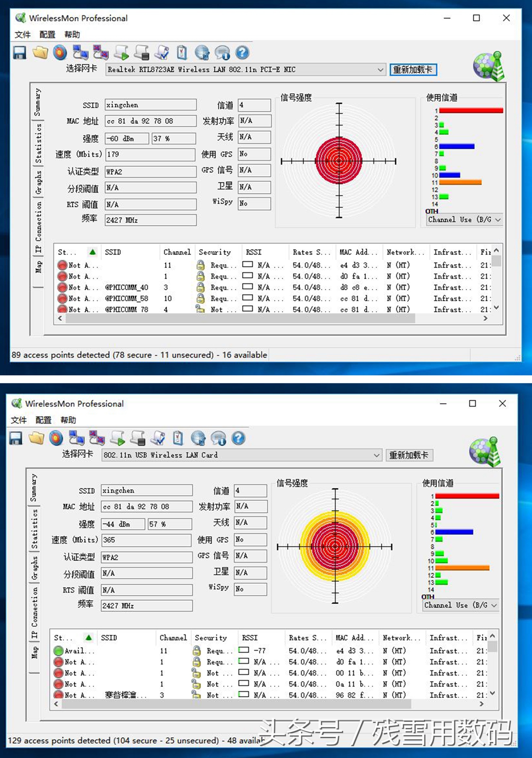Sort by Channel column header in the USB card window

tap(173, 638)
